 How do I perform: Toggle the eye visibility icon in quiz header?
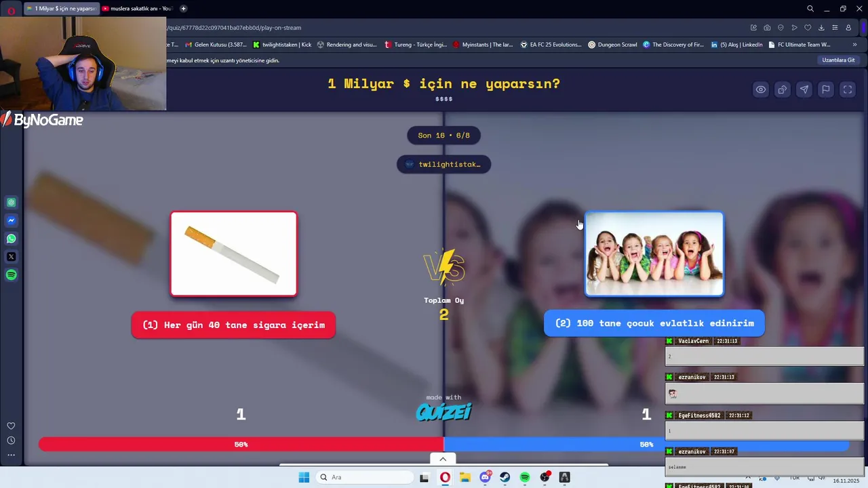[x=761, y=89]
